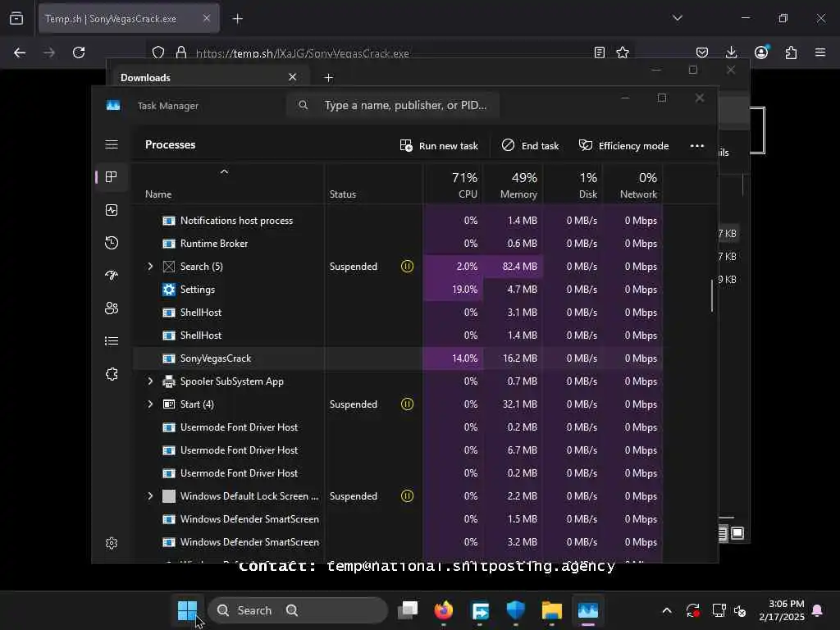The image size is (840, 630).
Task: Expand the Start (4) process group
Action: pyautogui.click(x=150, y=404)
